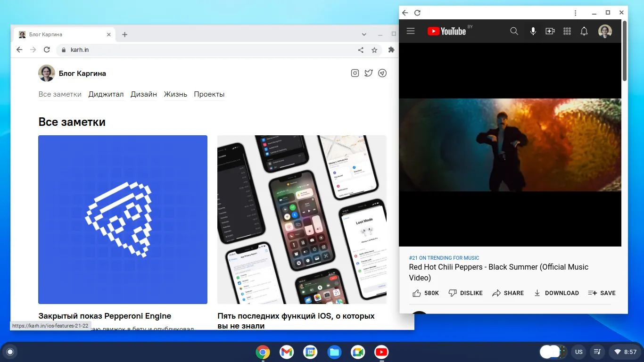Open blog author's Twitter
Image resolution: width=644 pixels, height=362 pixels.
(x=369, y=73)
